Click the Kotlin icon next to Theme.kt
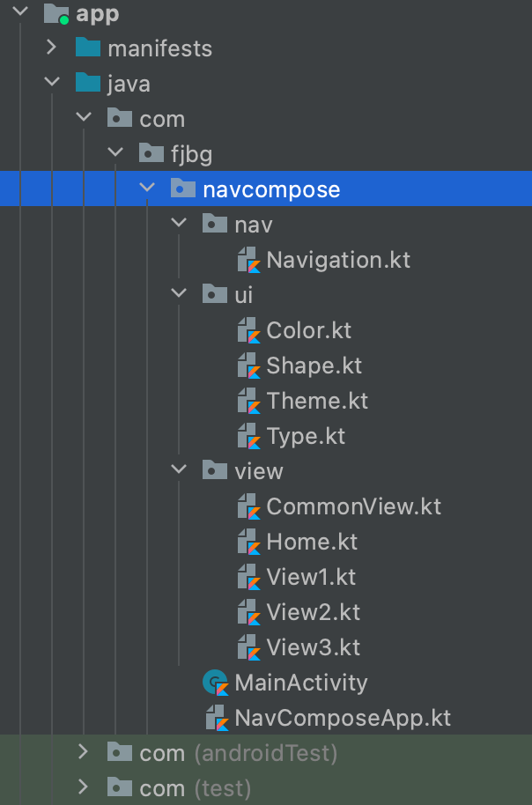 pyautogui.click(x=249, y=401)
